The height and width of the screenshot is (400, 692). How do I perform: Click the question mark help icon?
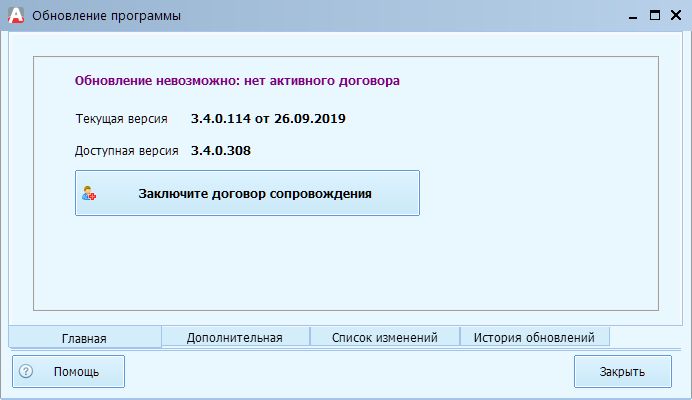click(x=26, y=371)
